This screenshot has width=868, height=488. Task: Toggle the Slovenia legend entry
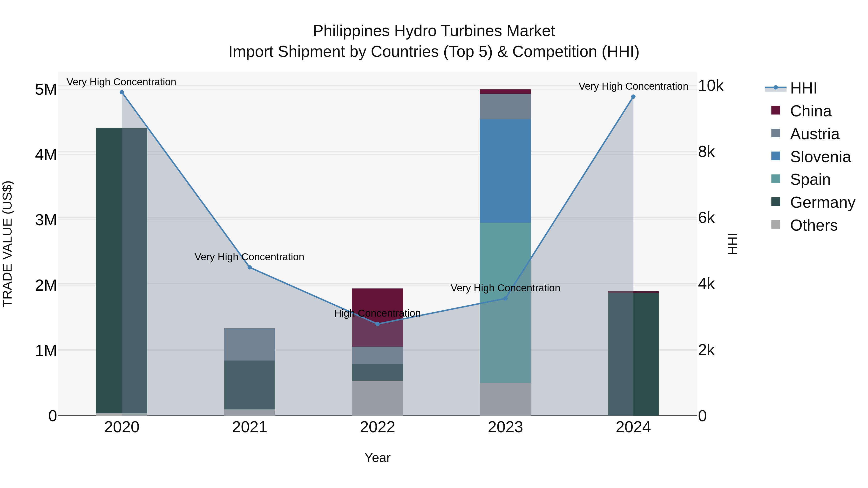click(x=811, y=157)
